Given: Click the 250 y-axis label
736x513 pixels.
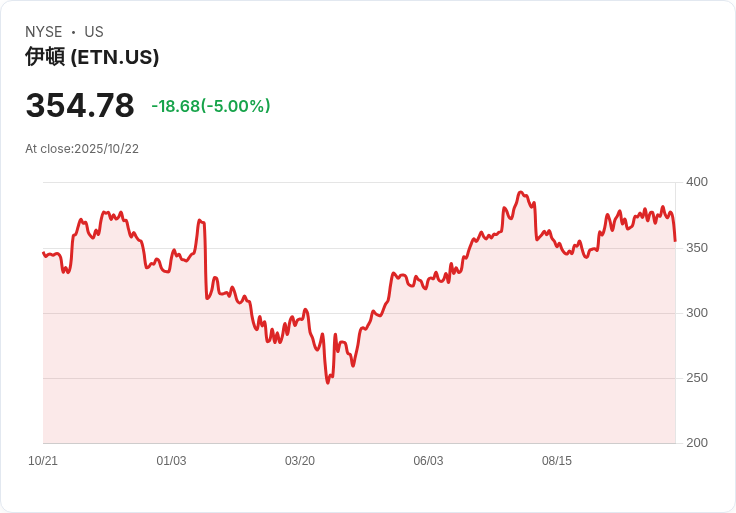Looking at the screenshot, I should 697,378.
